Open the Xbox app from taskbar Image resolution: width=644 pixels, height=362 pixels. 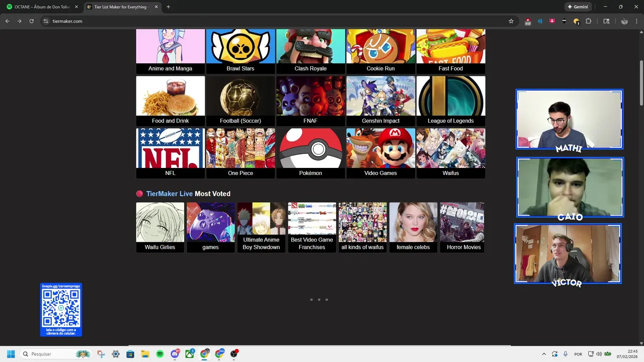[190, 354]
